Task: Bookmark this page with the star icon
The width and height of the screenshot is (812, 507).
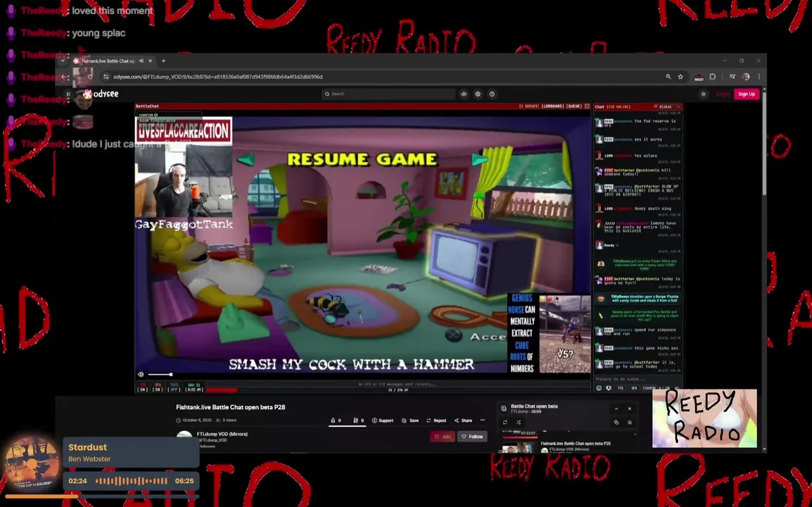Action: (x=680, y=77)
